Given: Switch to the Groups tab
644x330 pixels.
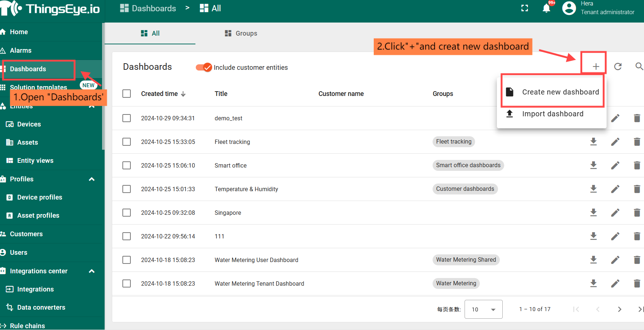Looking at the screenshot, I should pos(241,33).
